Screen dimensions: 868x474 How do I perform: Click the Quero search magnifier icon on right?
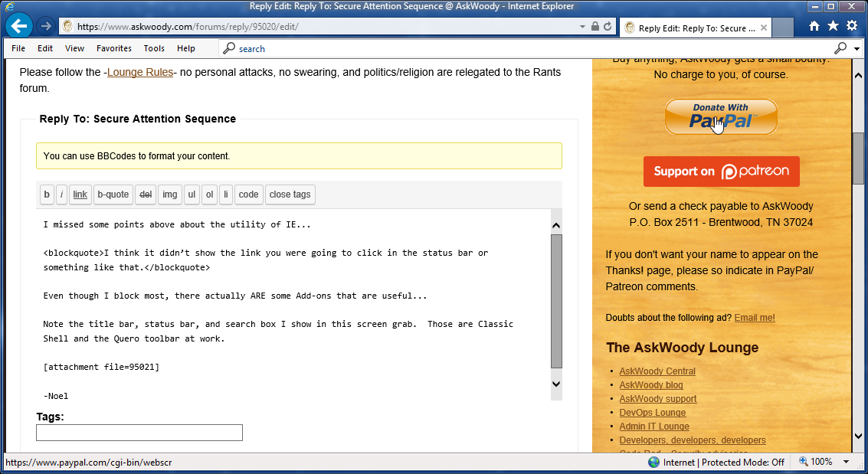(840, 48)
